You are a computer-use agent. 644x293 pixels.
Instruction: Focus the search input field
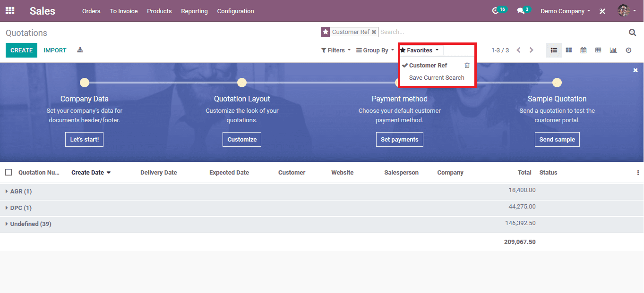pos(503,32)
